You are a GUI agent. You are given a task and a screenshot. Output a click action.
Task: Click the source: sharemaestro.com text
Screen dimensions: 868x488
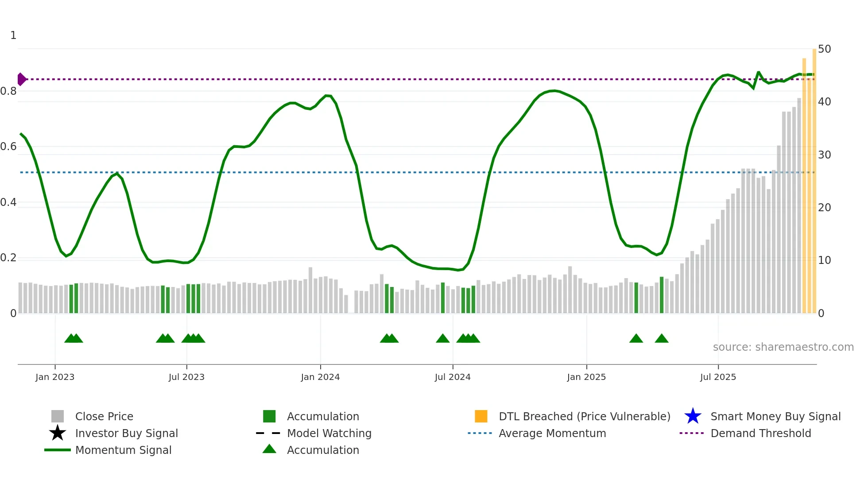coord(783,347)
